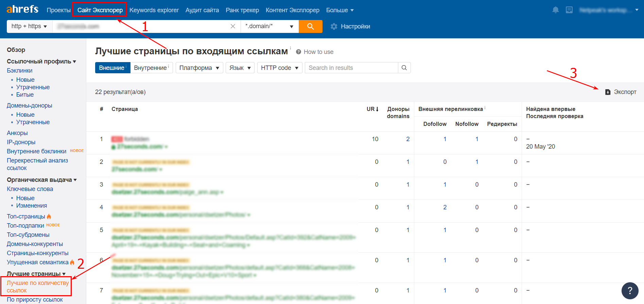Click Dofollow value 2 in row 4
The image size is (644, 304).
(x=445, y=207)
